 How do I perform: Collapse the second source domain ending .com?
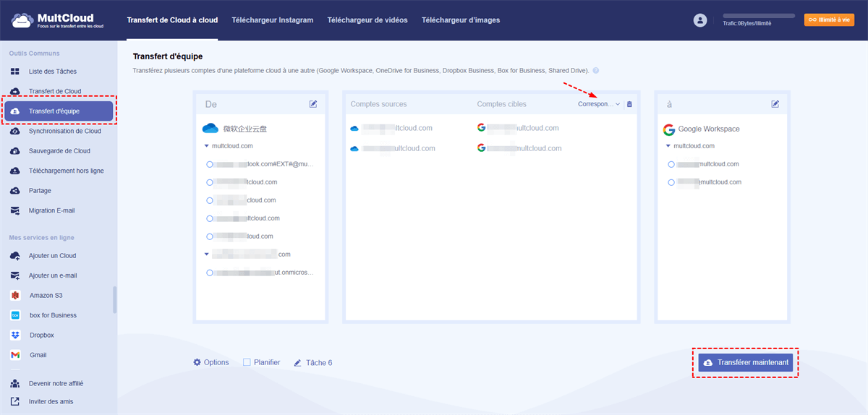pos(207,254)
